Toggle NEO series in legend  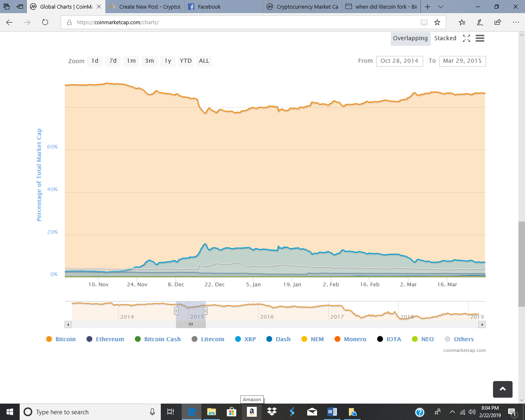pyautogui.click(x=423, y=339)
